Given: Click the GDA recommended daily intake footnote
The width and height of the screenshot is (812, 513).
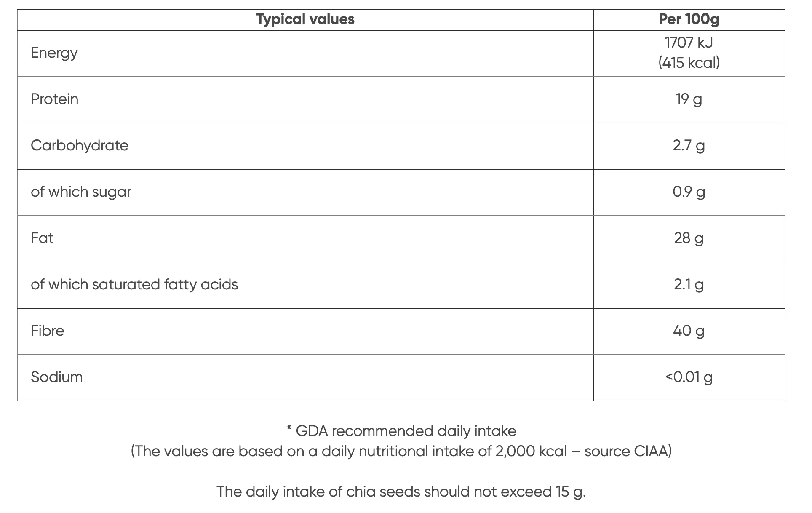Looking at the screenshot, I should [x=401, y=431].
